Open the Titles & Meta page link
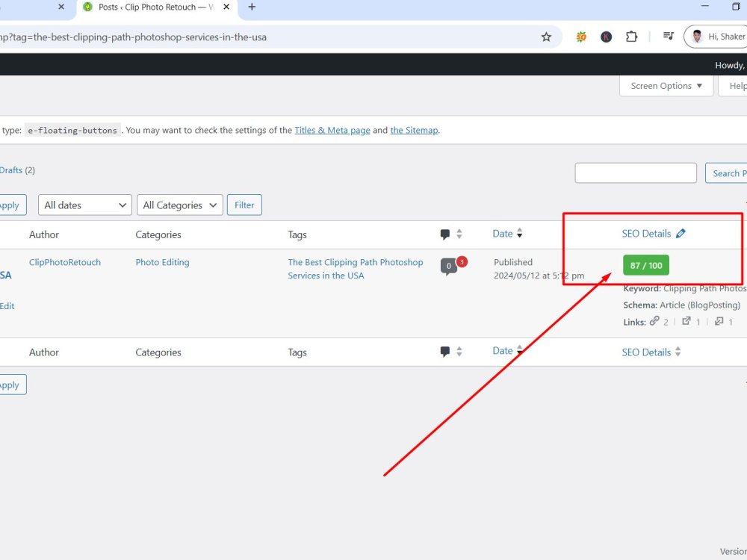 (x=332, y=130)
